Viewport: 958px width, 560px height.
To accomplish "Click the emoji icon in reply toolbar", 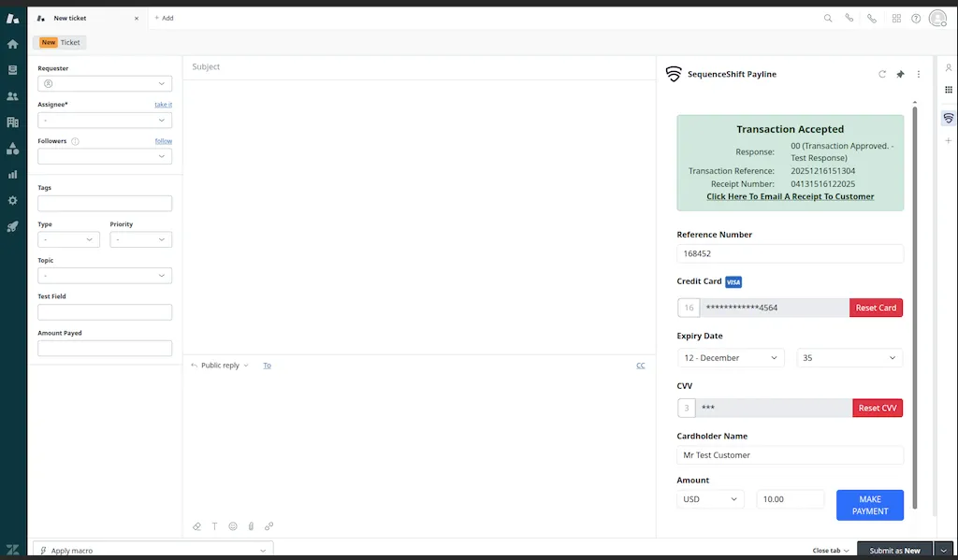I will pyautogui.click(x=233, y=526).
